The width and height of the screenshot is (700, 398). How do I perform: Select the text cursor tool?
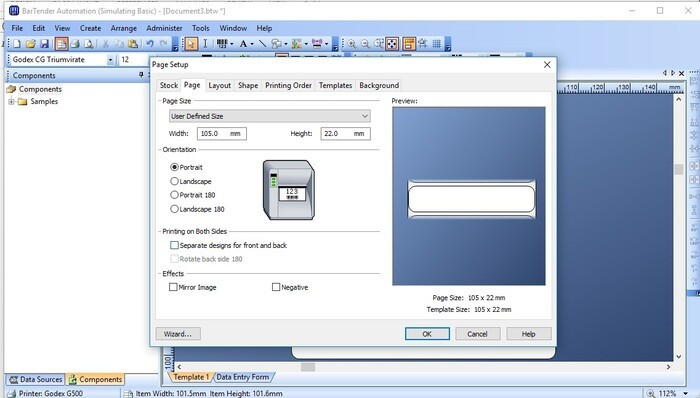[205, 44]
